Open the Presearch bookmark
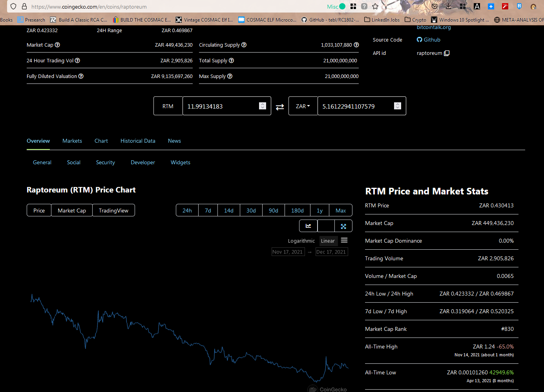The image size is (544, 392). click(31, 20)
